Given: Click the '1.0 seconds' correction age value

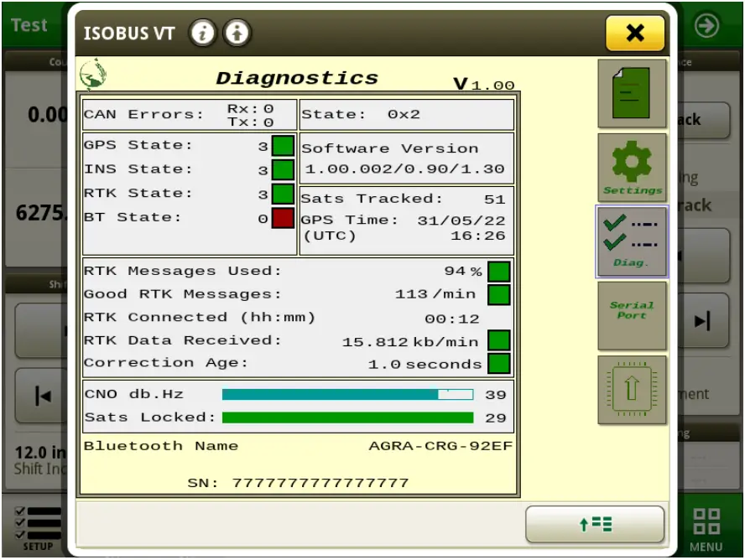Looking at the screenshot, I should pos(425,365).
